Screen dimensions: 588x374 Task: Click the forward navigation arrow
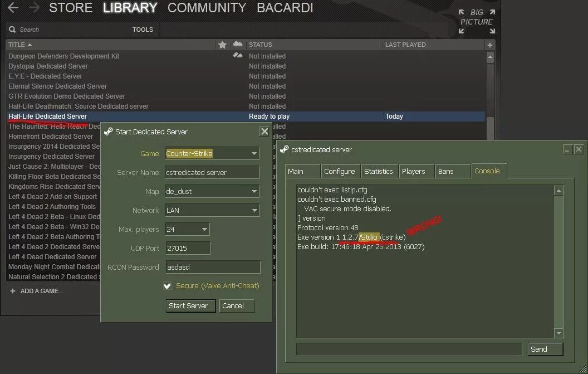point(34,7)
